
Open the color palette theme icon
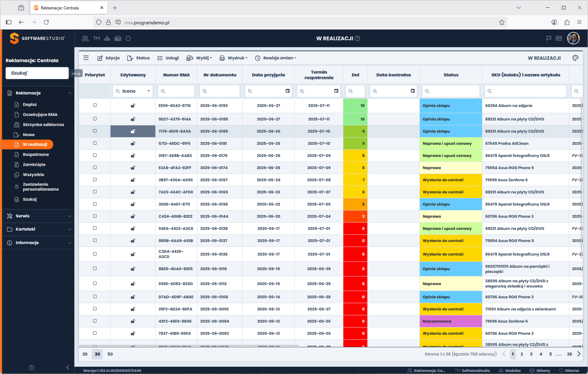click(575, 58)
